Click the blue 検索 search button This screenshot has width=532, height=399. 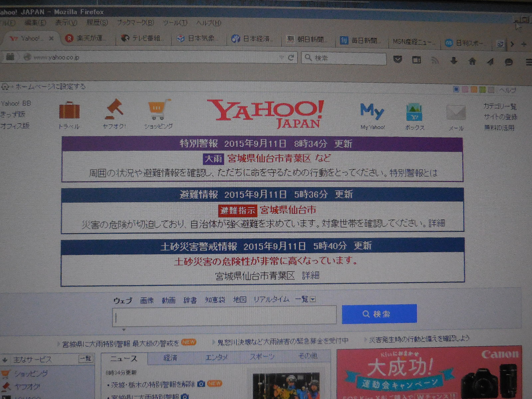pyautogui.click(x=379, y=314)
